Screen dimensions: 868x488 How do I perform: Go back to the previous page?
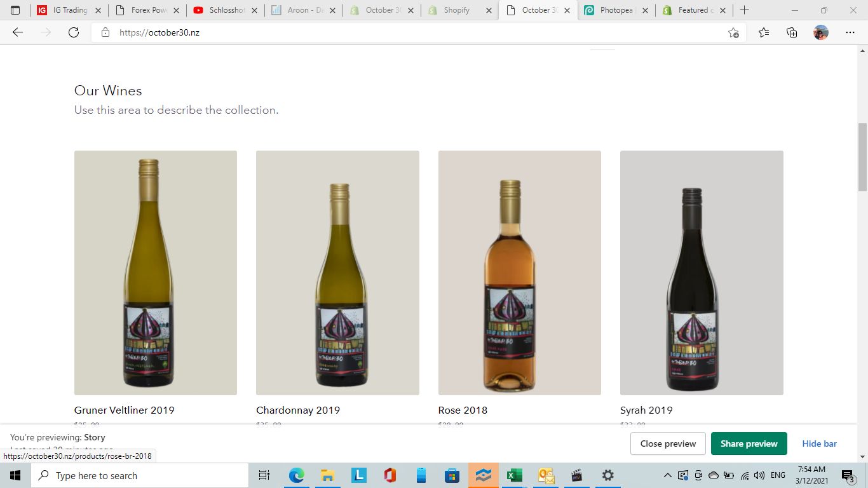point(18,32)
